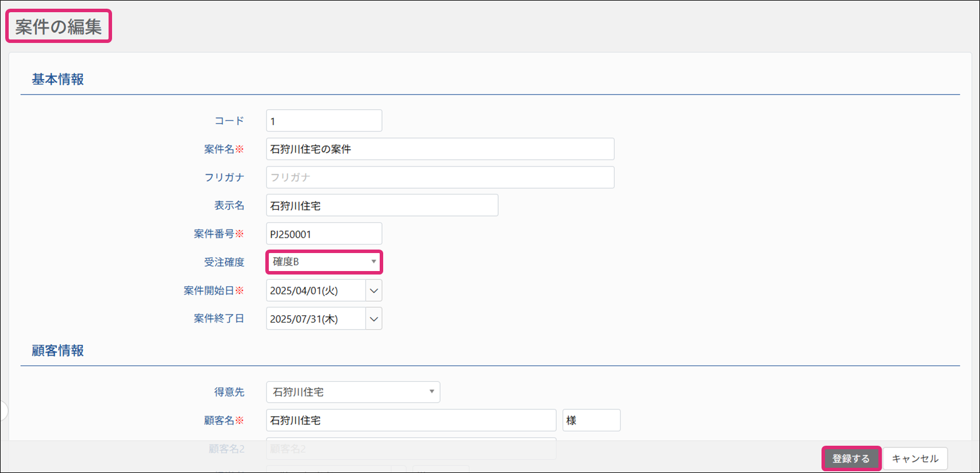Expand the 案件開始日 calendar chevron
The width and height of the screenshot is (980, 473).
(x=374, y=291)
